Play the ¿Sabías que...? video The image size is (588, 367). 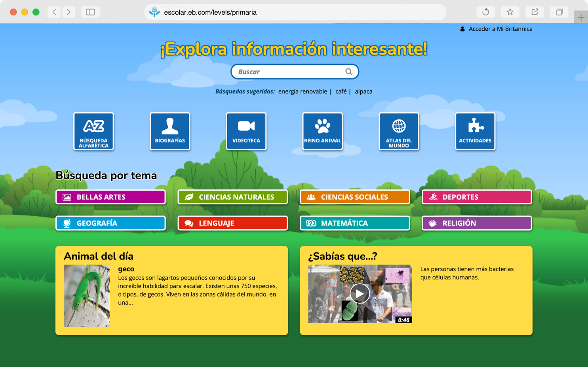coord(360,293)
